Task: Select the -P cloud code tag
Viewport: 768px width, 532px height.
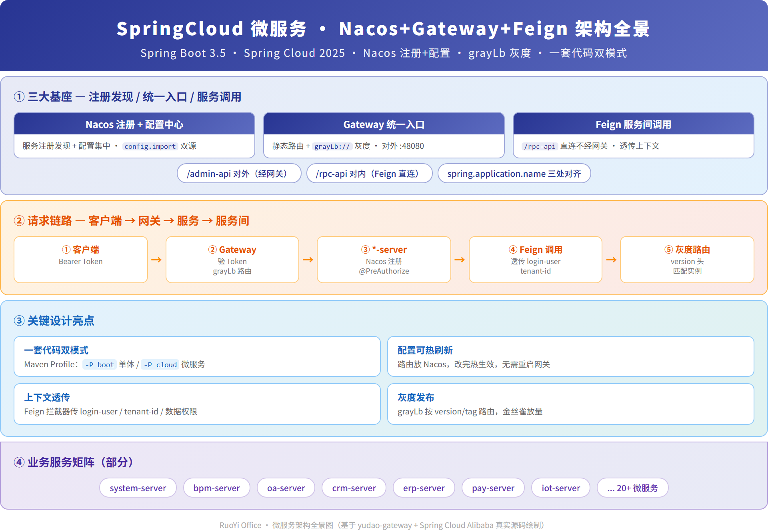Action: [160, 364]
